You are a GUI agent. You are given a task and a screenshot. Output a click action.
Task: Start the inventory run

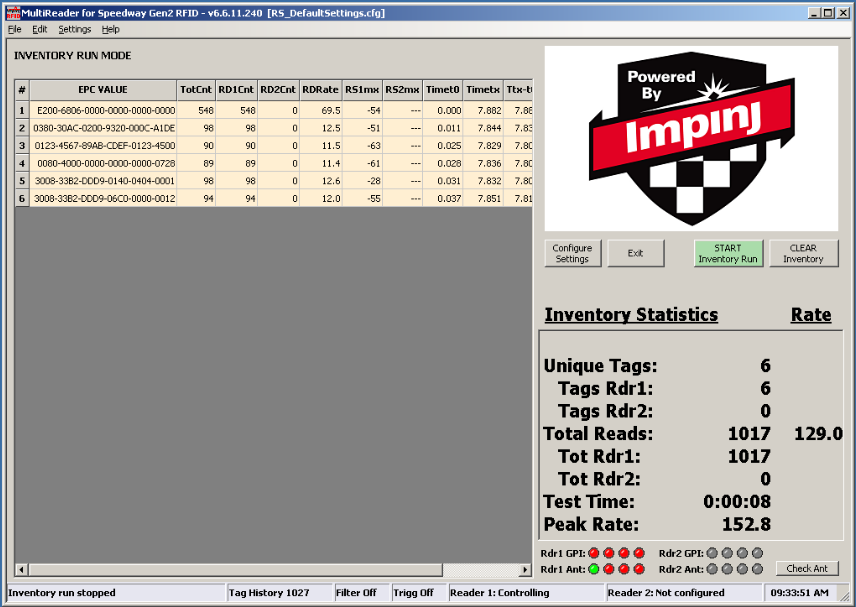[728, 253]
